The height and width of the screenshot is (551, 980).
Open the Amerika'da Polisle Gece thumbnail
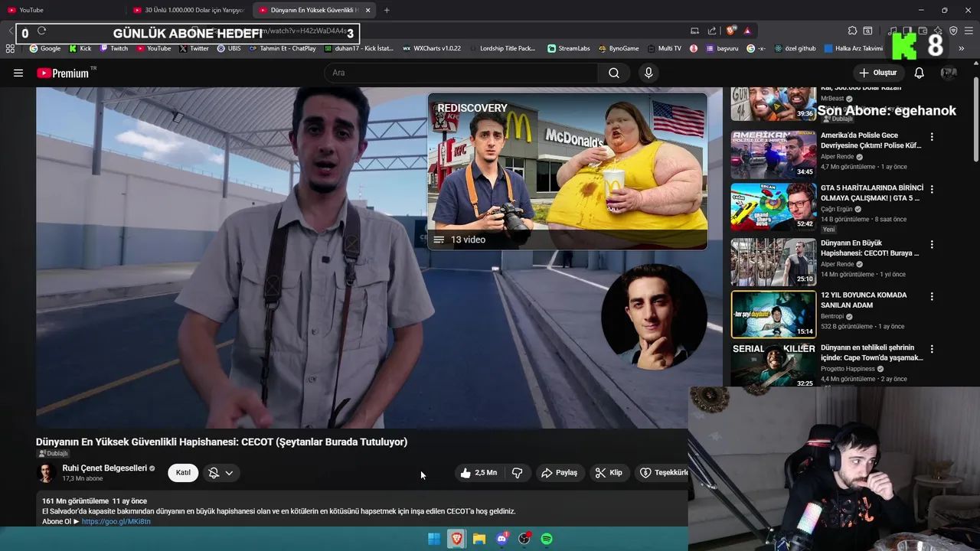[x=773, y=154]
